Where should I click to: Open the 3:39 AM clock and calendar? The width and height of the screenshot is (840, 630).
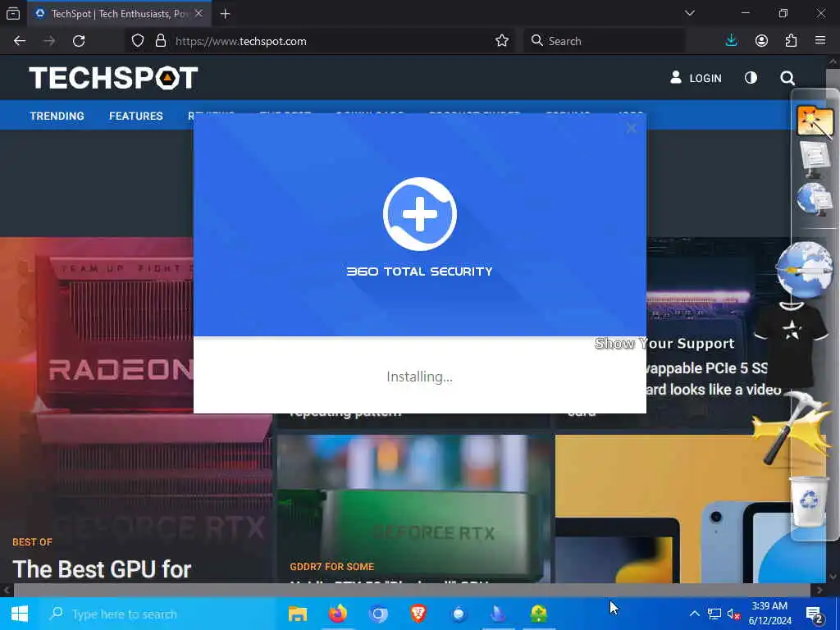(769, 614)
